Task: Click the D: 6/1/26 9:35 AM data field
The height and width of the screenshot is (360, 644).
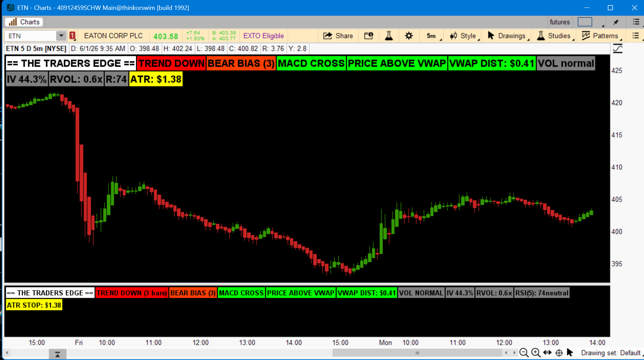Action: [x=98, y=49]
